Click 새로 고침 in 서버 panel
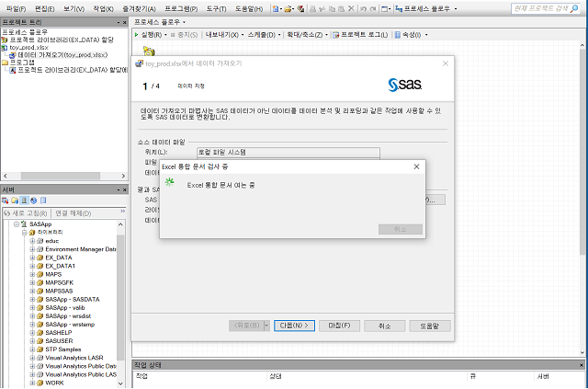 [26, 213]
